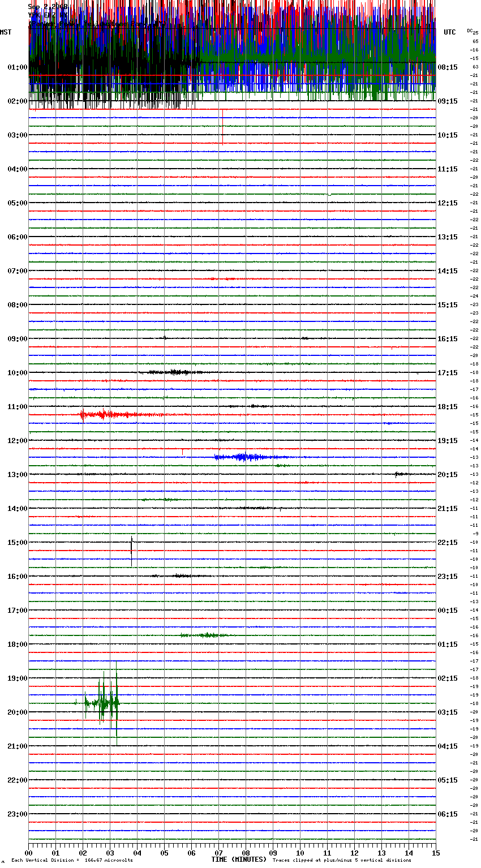Click the 06:15 UTC time label

click(448, 814)
